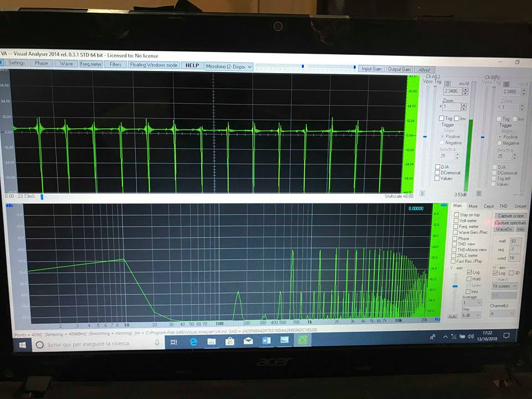532x399 pixels.
Task: Click the Cortana microphone icon
Action: click(x=157, y=343)
